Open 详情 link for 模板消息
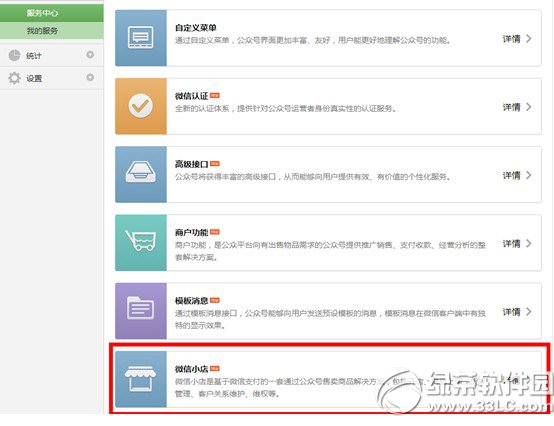The image size is (554, 426). [x=517, y=311]
